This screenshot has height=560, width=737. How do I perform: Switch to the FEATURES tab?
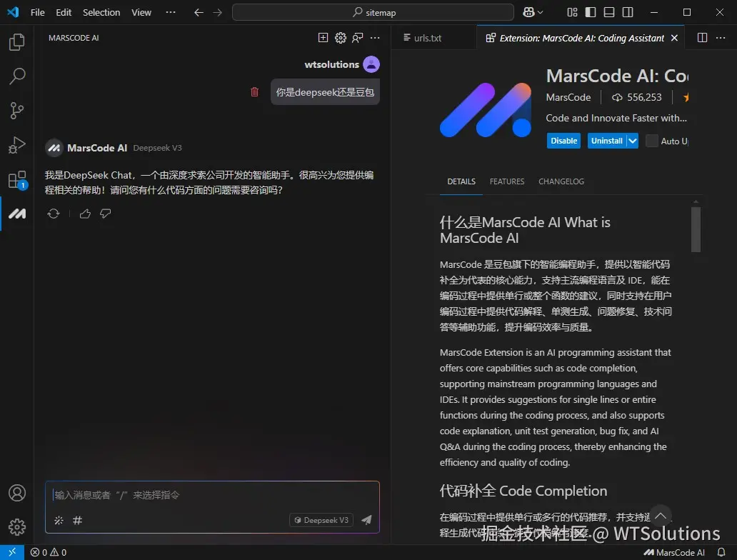[507, 181]
